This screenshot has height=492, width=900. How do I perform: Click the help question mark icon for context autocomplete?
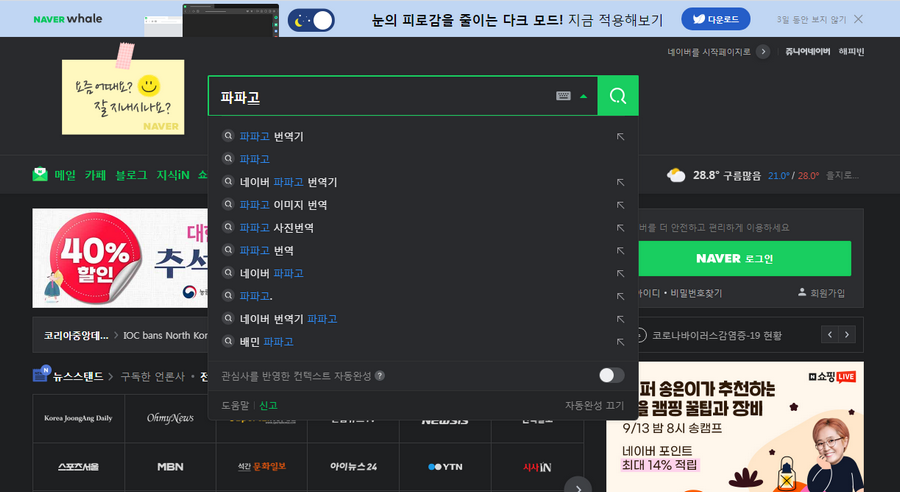379,376
